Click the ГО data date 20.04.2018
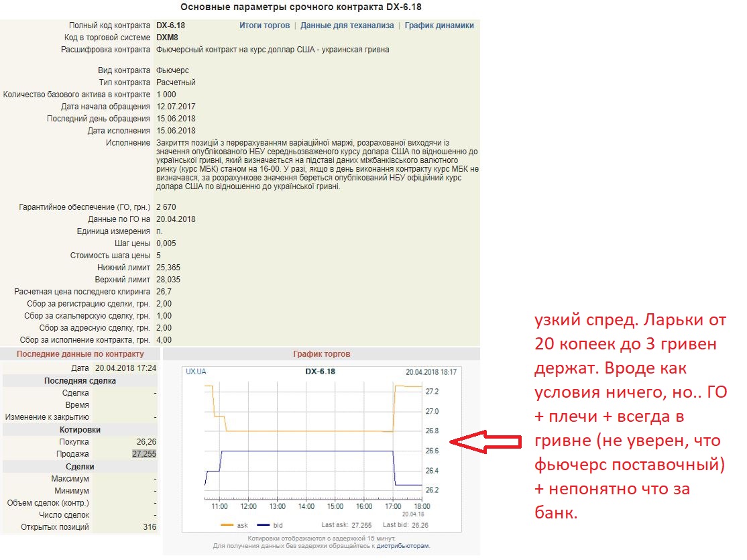Image resolution: width=747 pixels, height=560 pixels. pyautogui.click(x=176, y=219)
